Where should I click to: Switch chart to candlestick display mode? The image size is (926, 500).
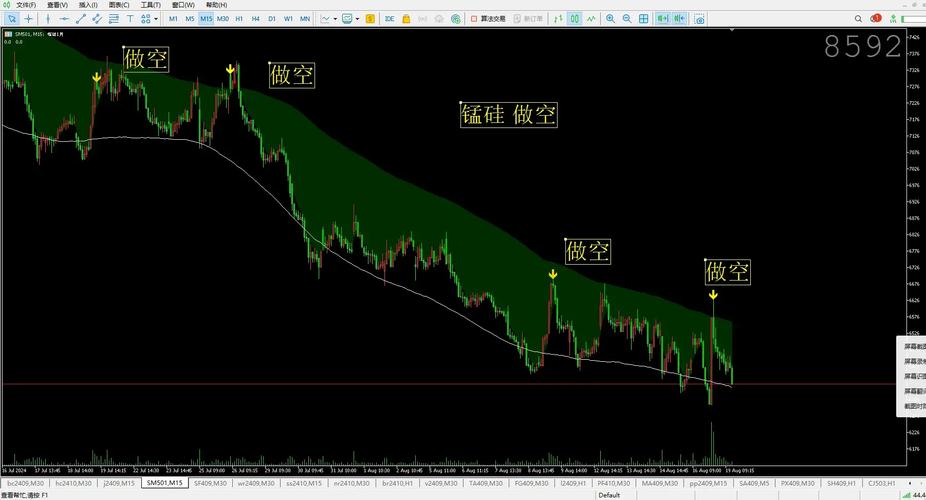click(575, 18)
